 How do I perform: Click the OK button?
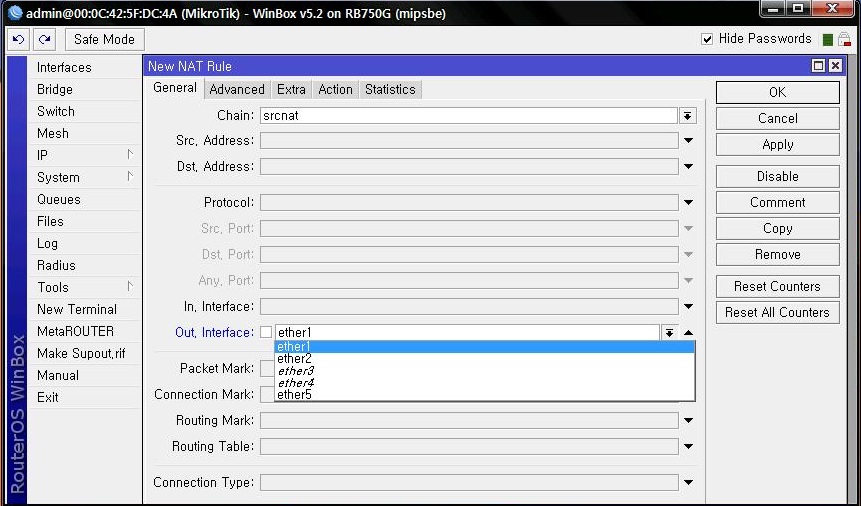(x=778, y=92)
